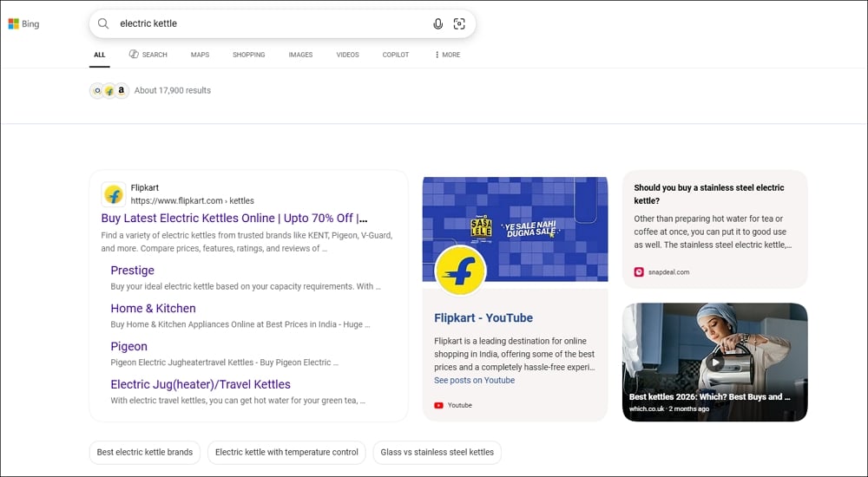Open the Pigeon sublink

[x=129, y=346]
